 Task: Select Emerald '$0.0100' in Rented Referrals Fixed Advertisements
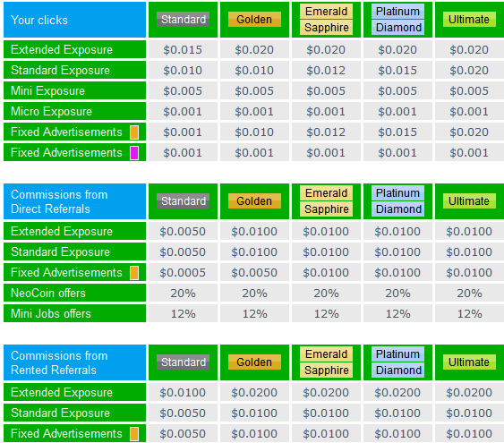(x=326, y=434)
